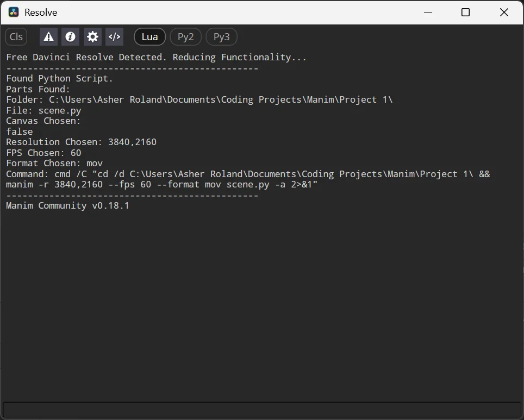Click the 'Format Chosen: mov' line
The height and width of the screenshot is (420, 524).
54,163
